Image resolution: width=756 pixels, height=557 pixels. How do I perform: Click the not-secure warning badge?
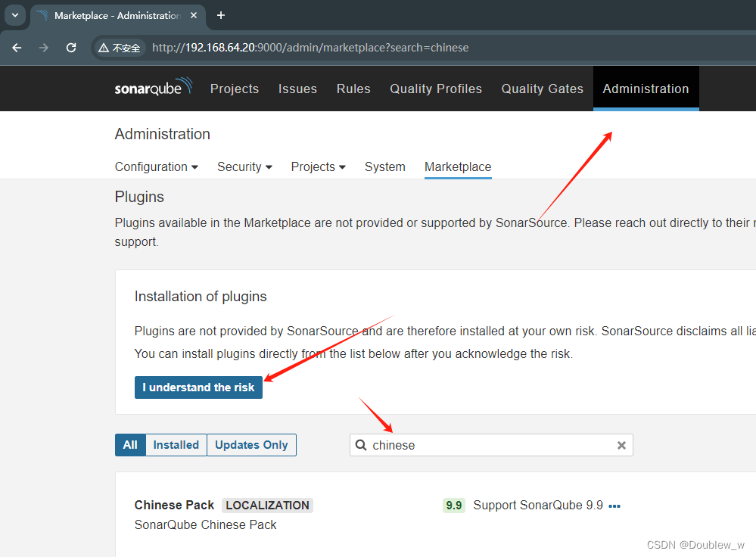[119, 48]
